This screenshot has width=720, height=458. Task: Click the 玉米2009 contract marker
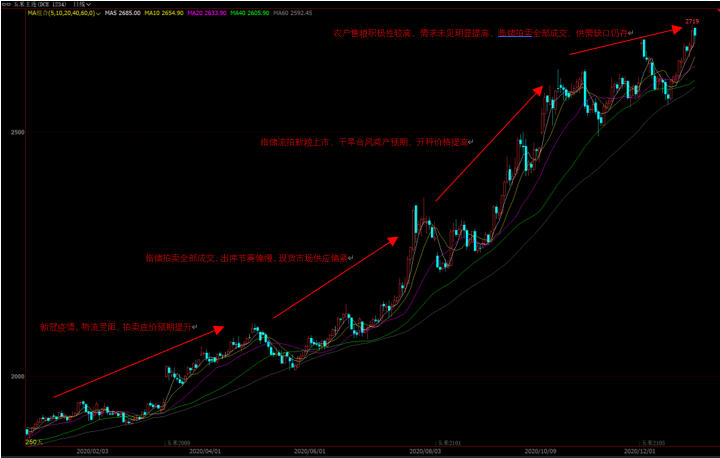pos(178,443)
